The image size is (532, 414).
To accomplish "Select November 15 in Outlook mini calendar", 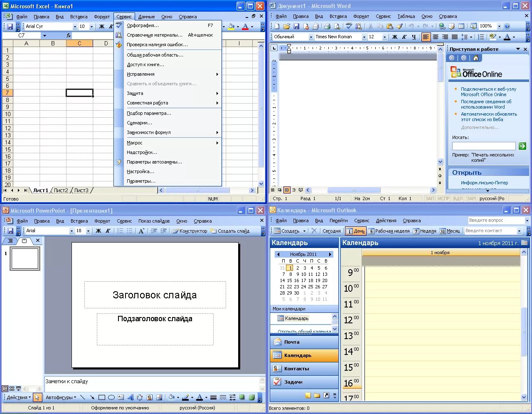I will pyautogui.click(x=289, y=280).
